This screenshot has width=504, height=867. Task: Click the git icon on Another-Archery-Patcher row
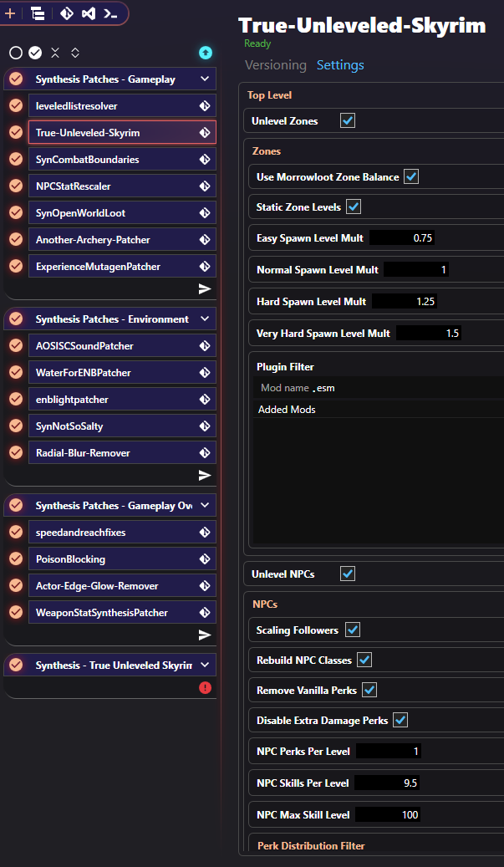tap(205, 240)
